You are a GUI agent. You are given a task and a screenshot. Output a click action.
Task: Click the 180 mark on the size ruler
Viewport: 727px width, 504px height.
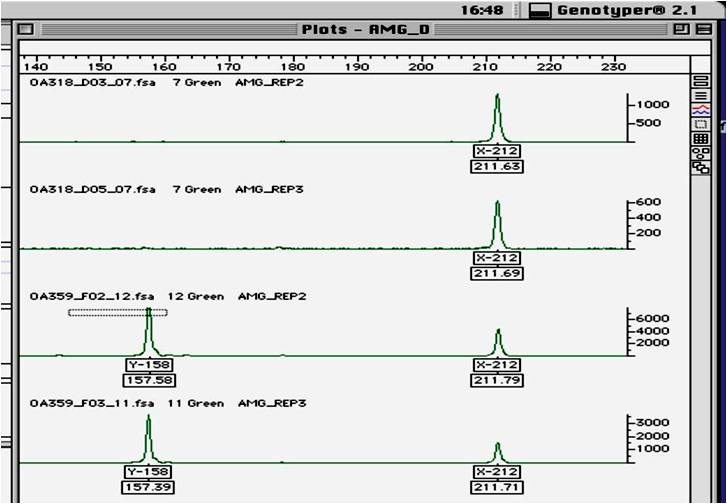click(x=294, y=66)
